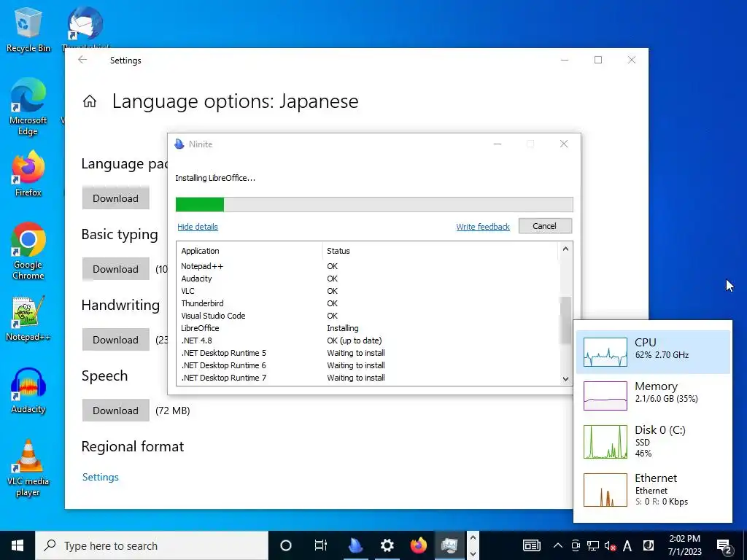Click the taskbar toolbar up arrow

(x=473, y=537)
